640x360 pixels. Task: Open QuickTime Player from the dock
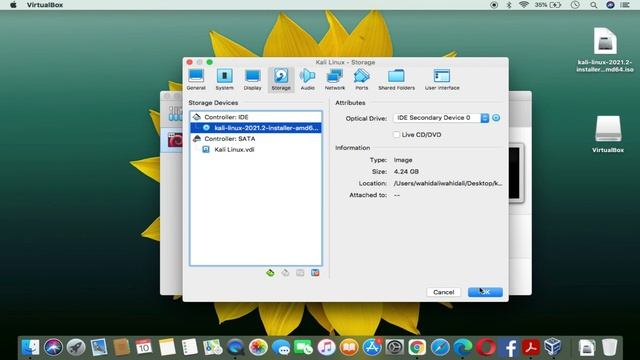236,347
